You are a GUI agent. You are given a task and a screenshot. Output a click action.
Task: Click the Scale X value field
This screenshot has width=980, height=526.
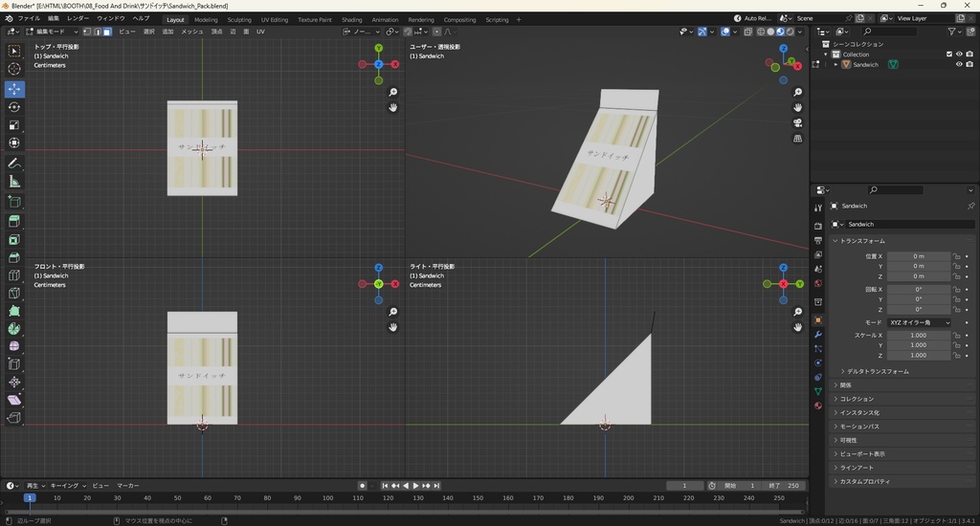[918, 336]
